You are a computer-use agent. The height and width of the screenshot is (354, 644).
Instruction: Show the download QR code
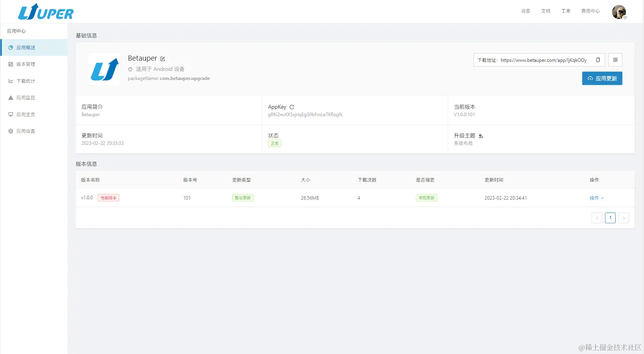pyautogui.click(x=615, y=60)
